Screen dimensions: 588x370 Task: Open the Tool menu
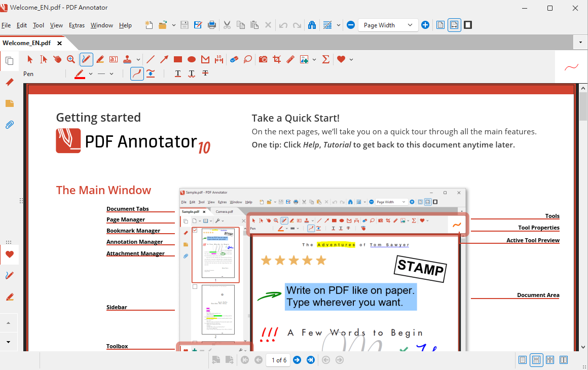38,25
